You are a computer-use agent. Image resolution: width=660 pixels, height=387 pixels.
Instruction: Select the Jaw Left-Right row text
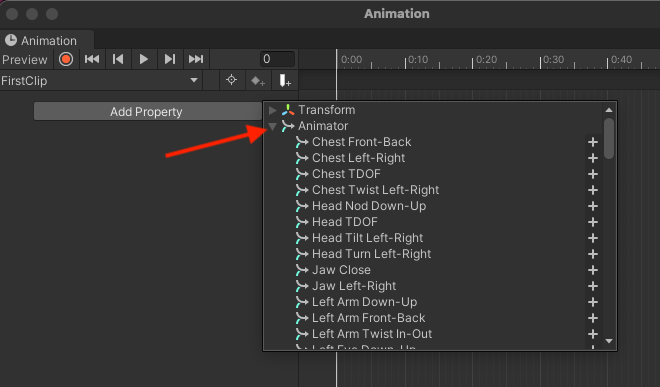(x=354, y=286)
